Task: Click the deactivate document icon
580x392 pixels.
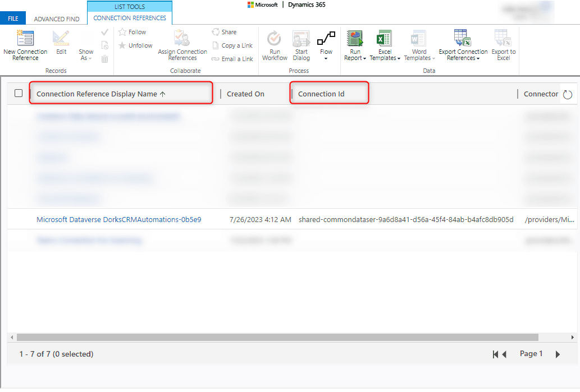Action: click(104, 45)
